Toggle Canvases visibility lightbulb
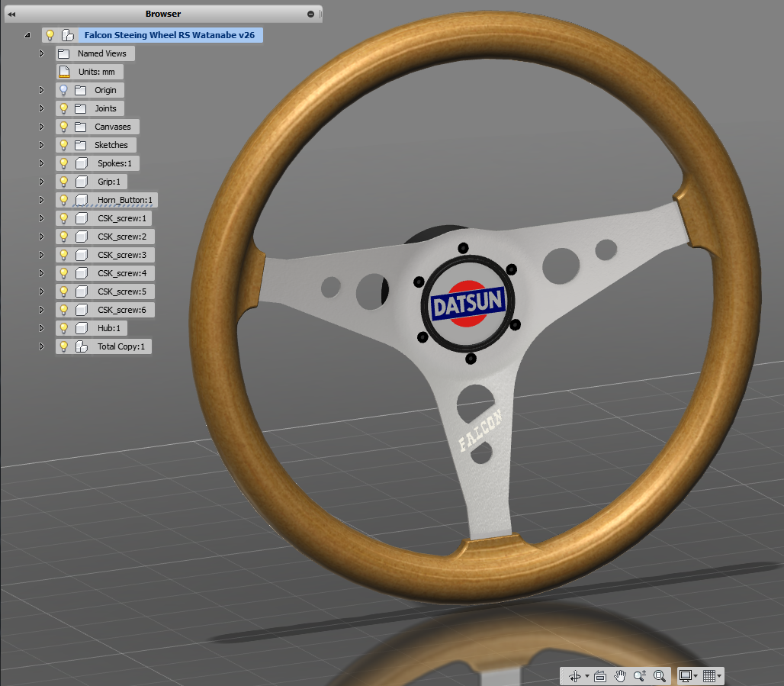 (63, 127)
